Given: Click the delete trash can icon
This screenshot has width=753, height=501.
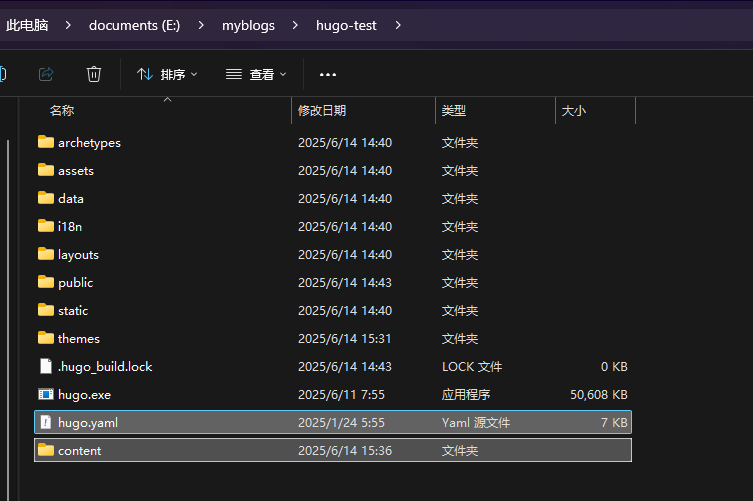Looking at the screenshot, I should click(x=94, y=74).
